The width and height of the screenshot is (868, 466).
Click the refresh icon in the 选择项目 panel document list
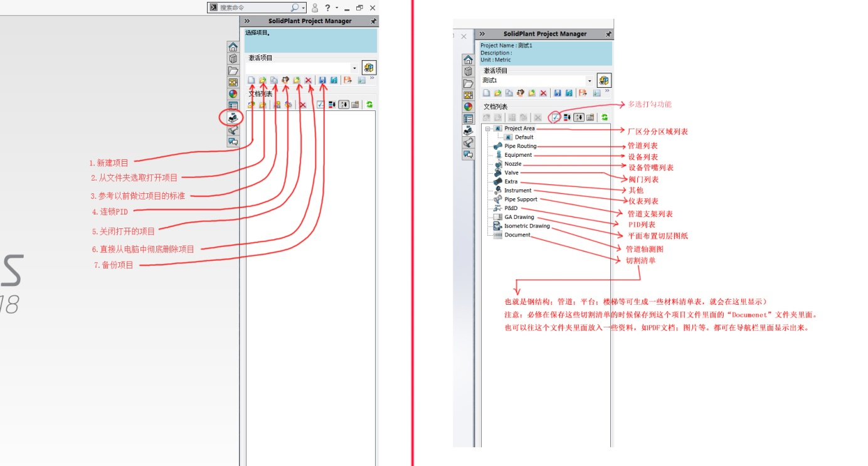369,105
